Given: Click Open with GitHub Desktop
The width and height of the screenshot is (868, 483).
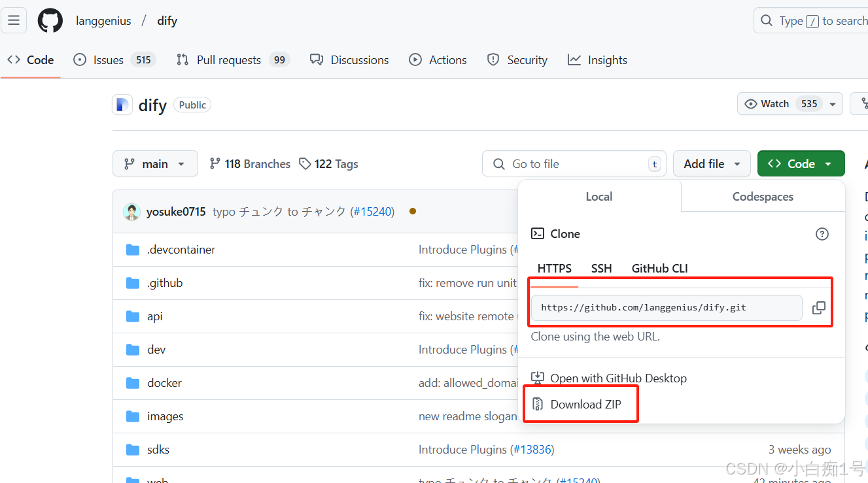Looking at the screenshot, I should click(618, 378).
